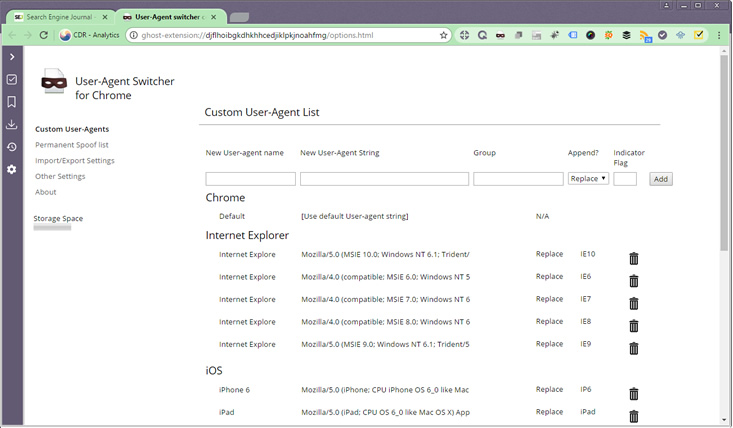
Task: Click the Chrome Default user-agent row
Action: pos(383,216)
